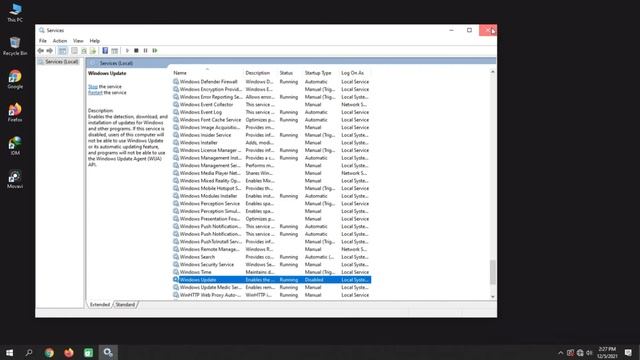Click the Stop the service link
This screenshot has height=360, width=640.
click(93, 87)
